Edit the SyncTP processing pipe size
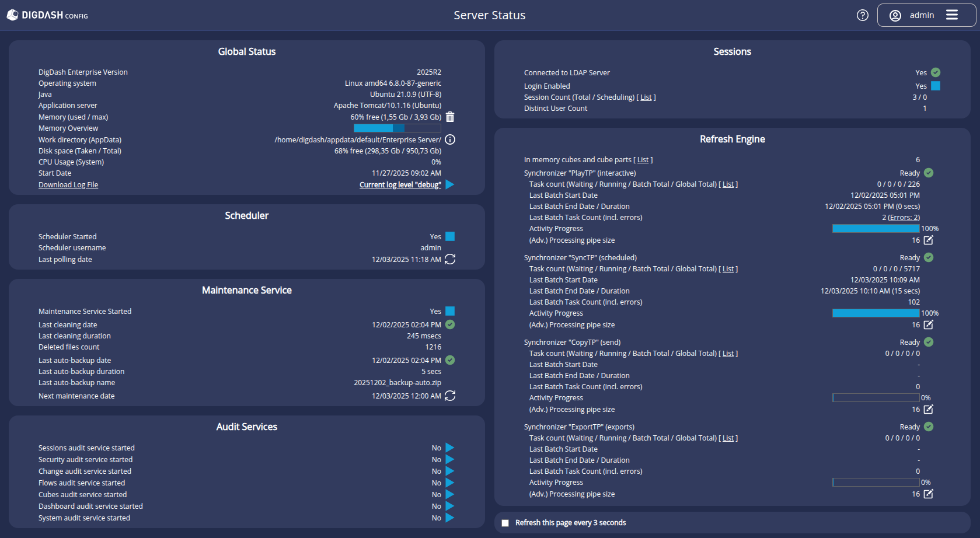Image resolution: width=980 pixels, height=538 pixels. 928,324
